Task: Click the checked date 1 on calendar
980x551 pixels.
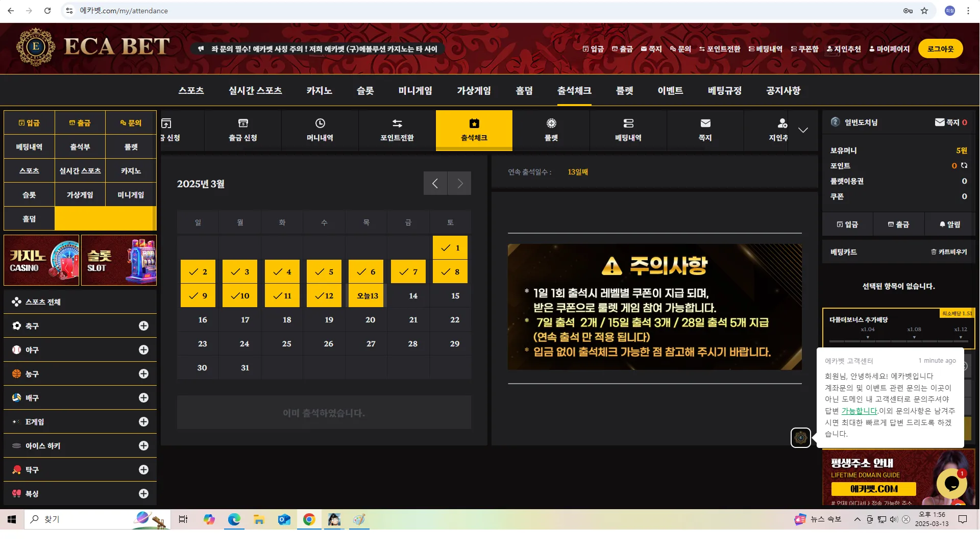Action: [450, 247]
